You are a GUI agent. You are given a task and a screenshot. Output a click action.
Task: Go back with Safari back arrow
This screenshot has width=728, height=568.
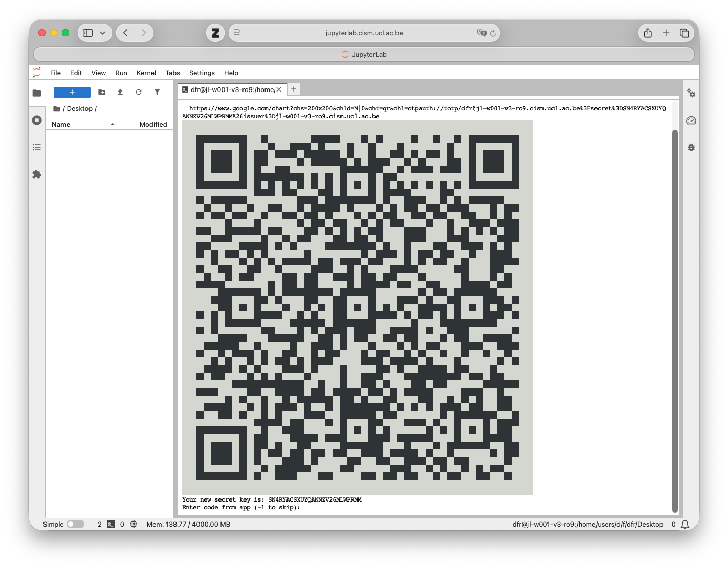point(126,33)
